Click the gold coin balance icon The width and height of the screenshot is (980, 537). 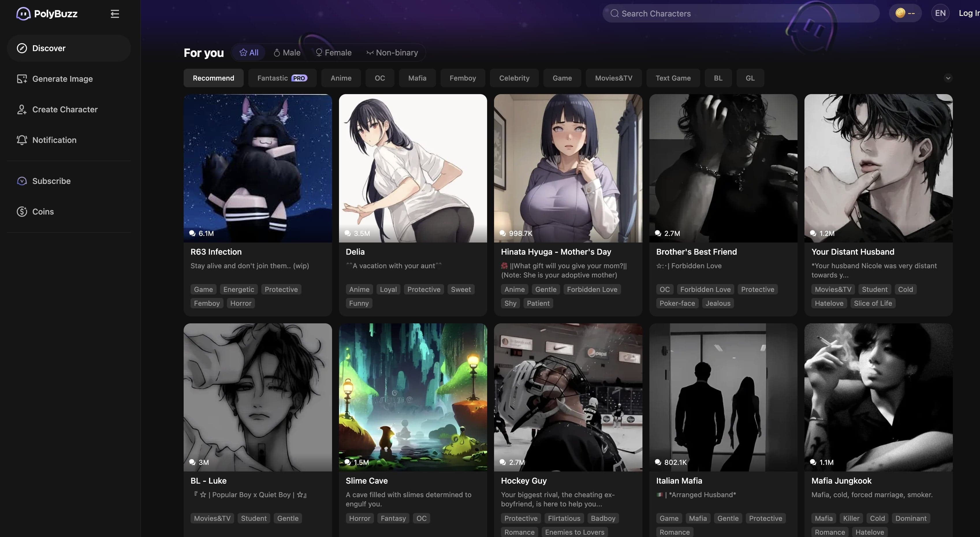[x=900, y=13]
